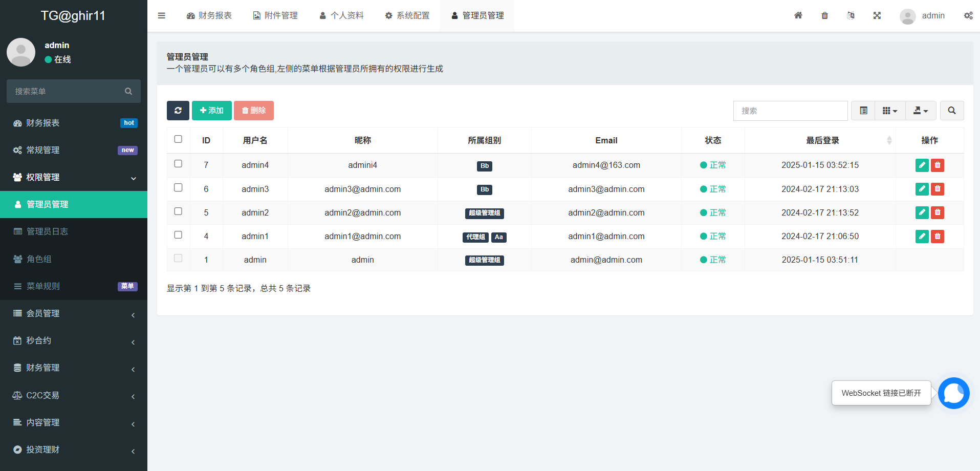This screenshot has height=471, width=980.
Task: Sort by 最后登录 column header
Action: click(x=822, y=140)
